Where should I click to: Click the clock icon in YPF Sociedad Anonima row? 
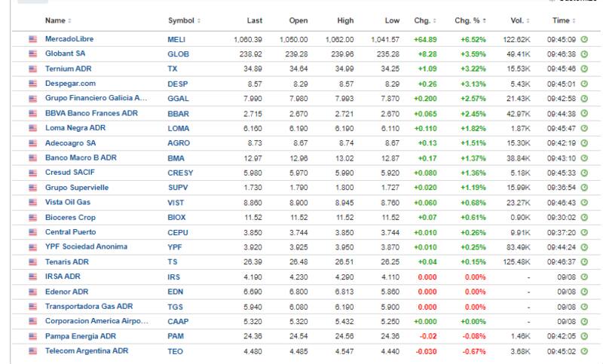[x=585, y=247]
